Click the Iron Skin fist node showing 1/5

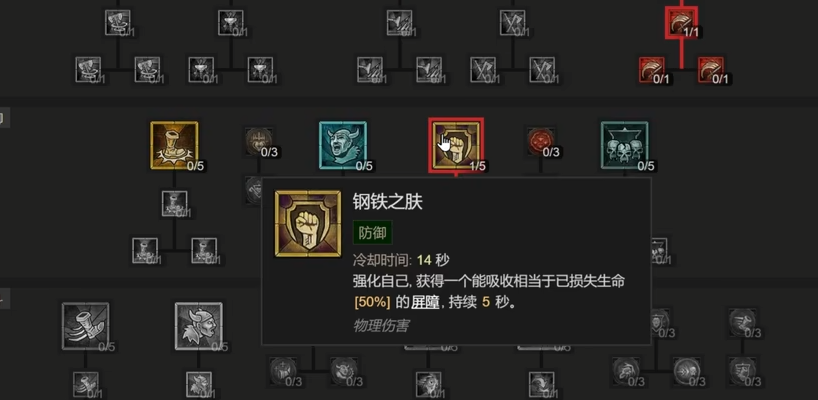[x=456, y=146]
